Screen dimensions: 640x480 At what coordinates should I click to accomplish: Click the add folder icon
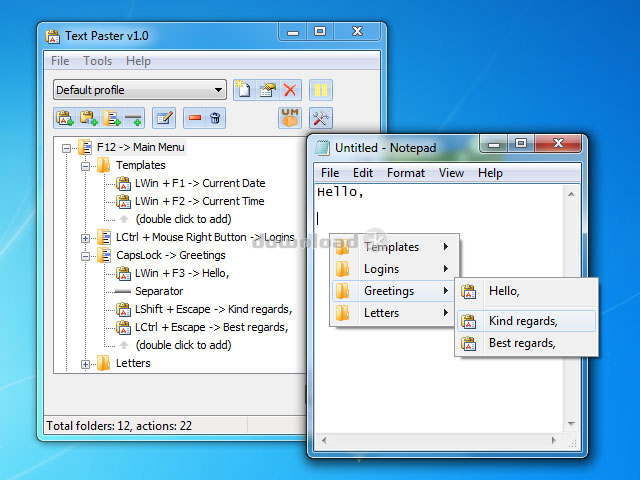[x=111, y=119]
